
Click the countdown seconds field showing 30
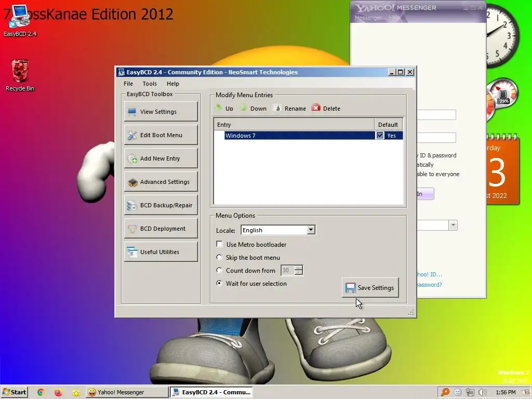288,270
